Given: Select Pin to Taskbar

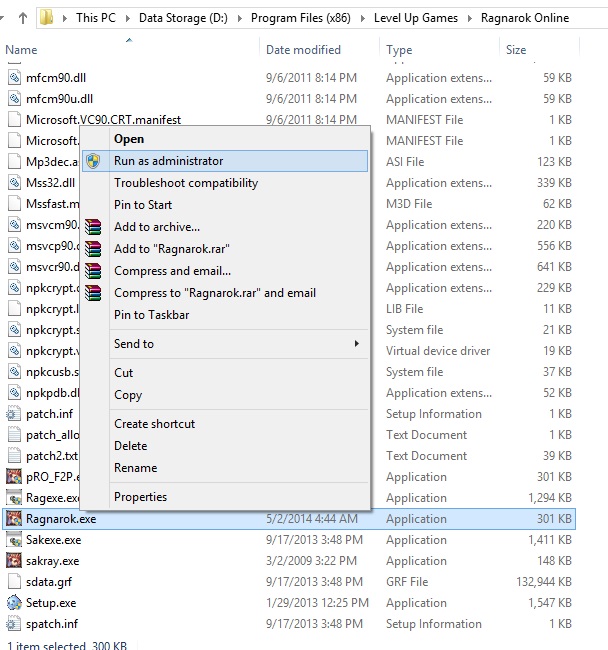Looking at the screenshot, I should click(x=224, y=315).
